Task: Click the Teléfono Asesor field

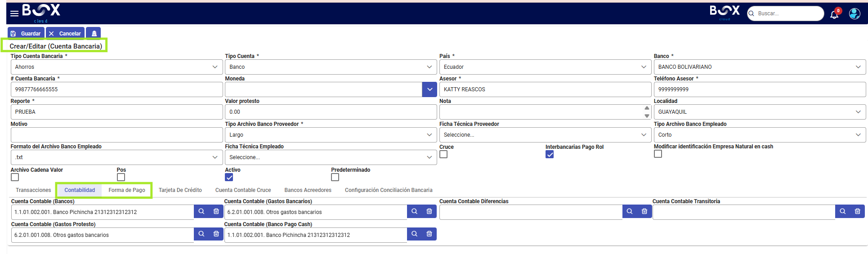Action: coord(760,89)
